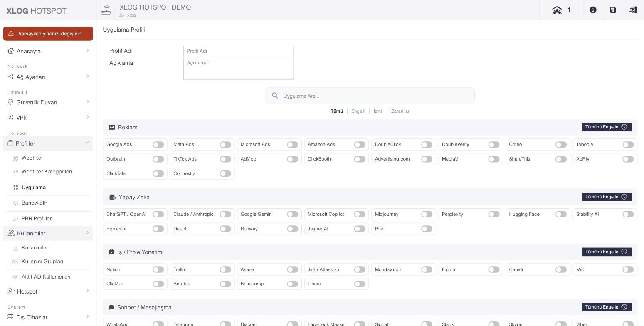Open the connected users counter icon
This screenshot has width=644, height=326.
557,10
